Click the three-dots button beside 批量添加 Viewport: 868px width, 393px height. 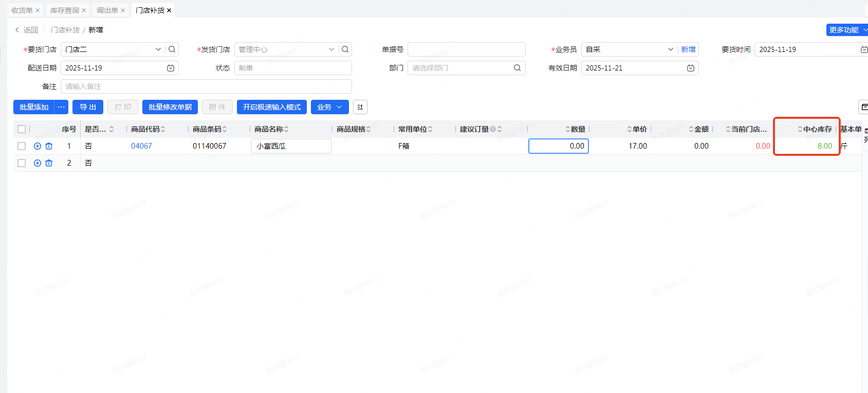61,107
